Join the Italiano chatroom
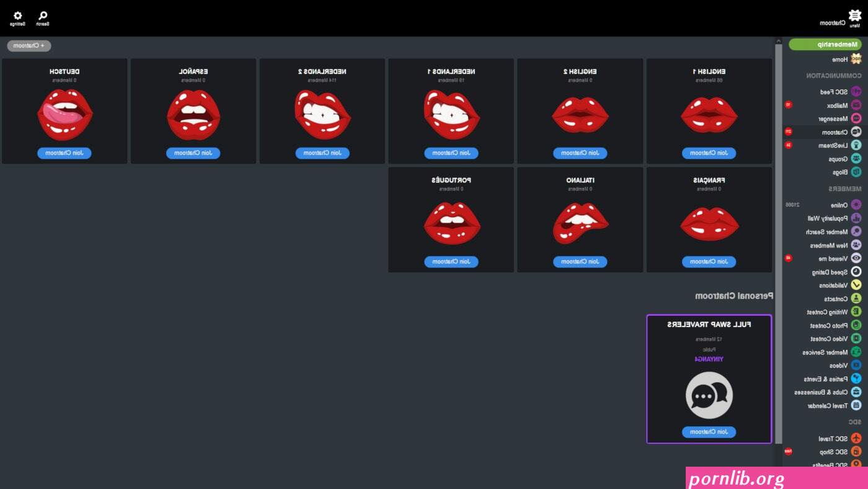868x489 pixels. (x=580, y=261)
